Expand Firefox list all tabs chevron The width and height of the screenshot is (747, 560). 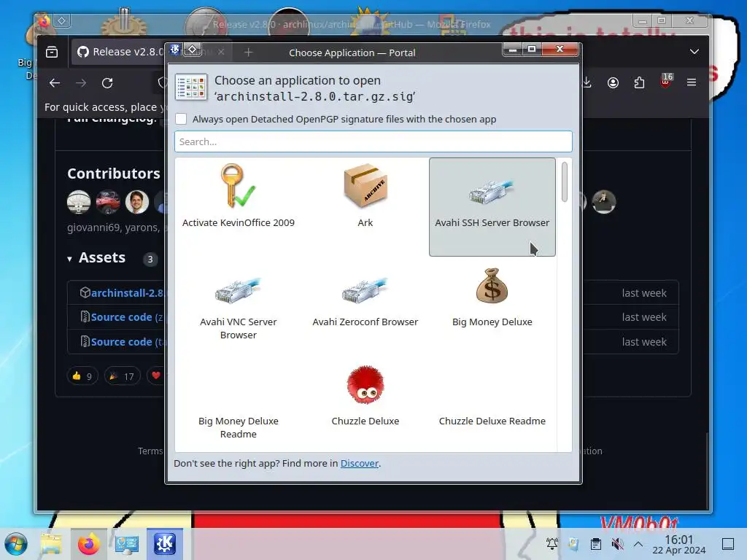click(694, 52)
